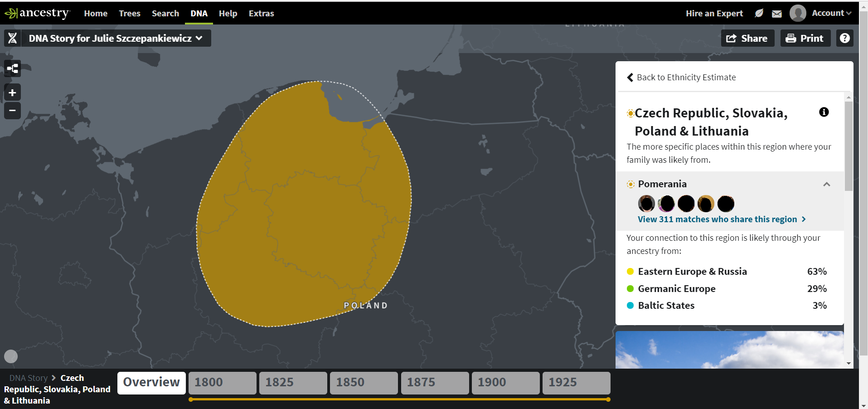Viewport: 868px width, 409px height.
Task: Zoom in on the map with plus icon
Action: click(12, 92)
